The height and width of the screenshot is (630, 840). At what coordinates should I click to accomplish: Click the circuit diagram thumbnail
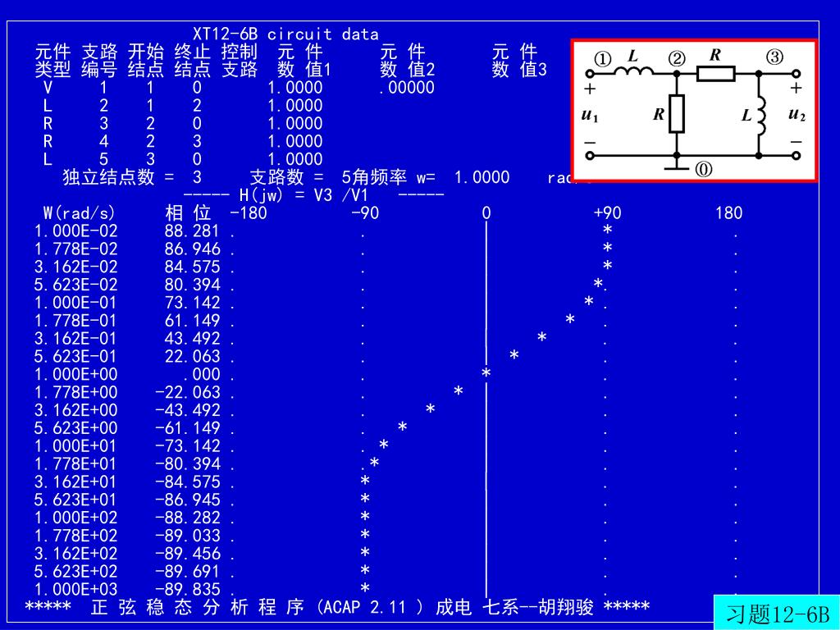[694, 111]
